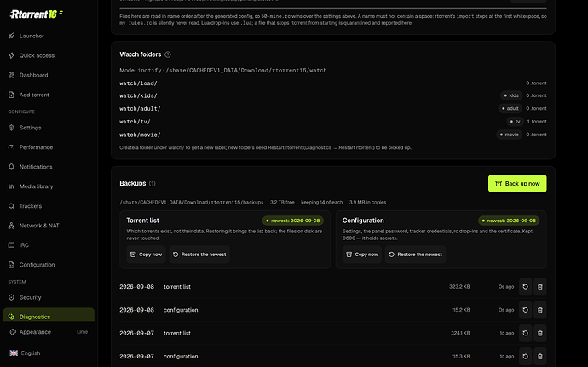Restore the newest Torrent list backup
This screenshot has height=367, width=588.
pyautogui.click(x=199, y=254)
